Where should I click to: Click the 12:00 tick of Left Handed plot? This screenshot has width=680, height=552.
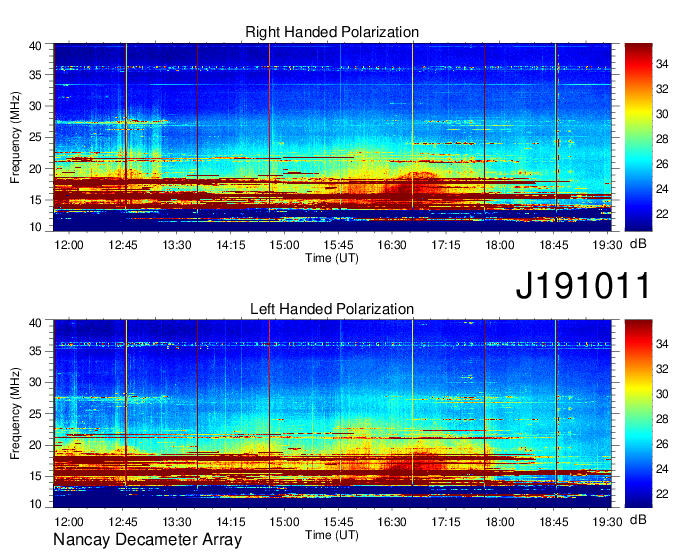[x=69, y=522]
